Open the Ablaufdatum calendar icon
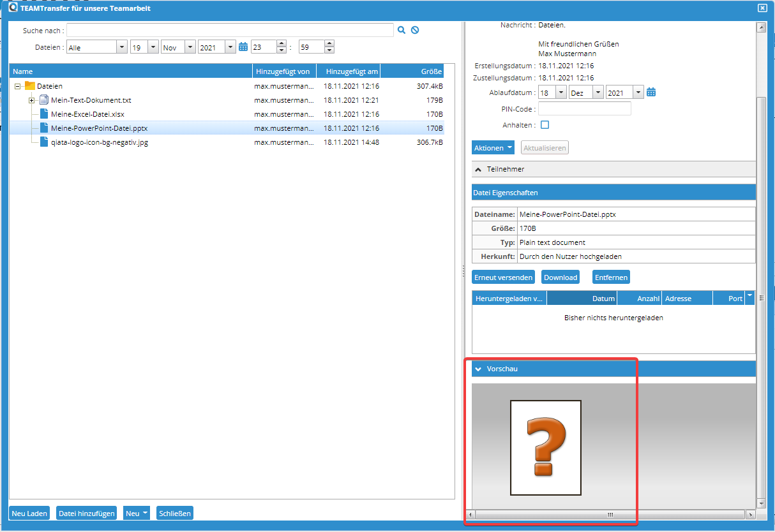 click(x=651, y=91)
